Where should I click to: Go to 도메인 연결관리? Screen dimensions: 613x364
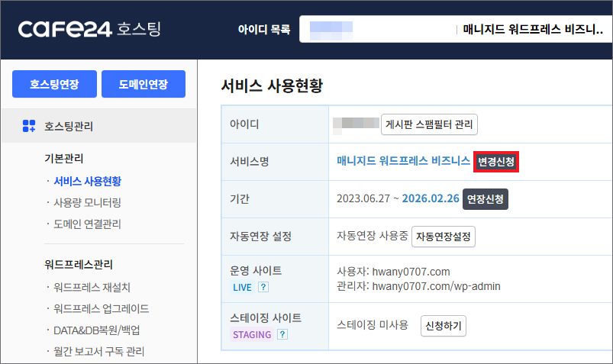(x=87, y=224)
